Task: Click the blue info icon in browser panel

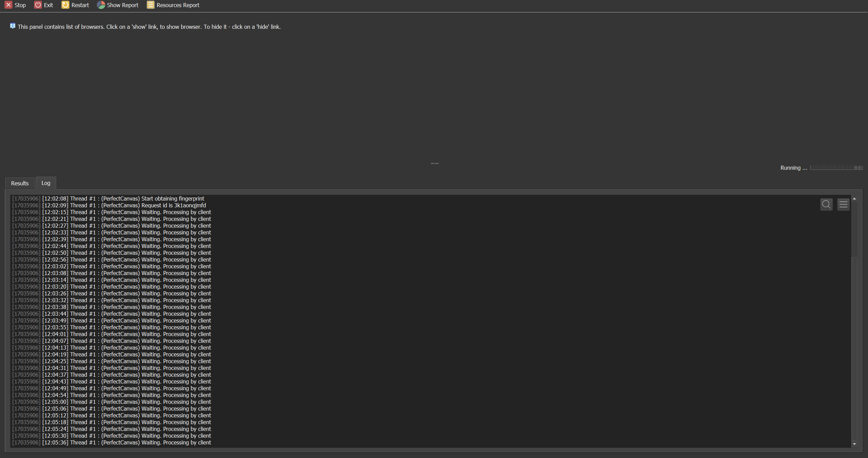Action: click(x=13, y=26)
